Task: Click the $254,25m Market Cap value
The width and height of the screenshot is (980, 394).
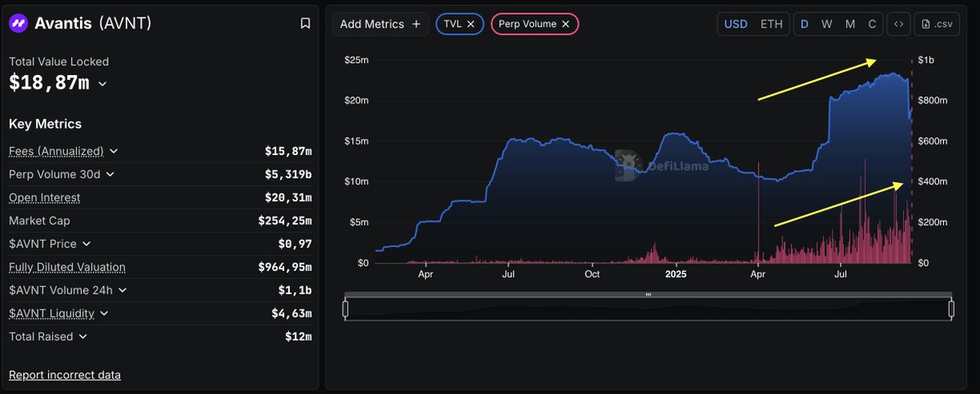Action: click(x=285, y=220)
